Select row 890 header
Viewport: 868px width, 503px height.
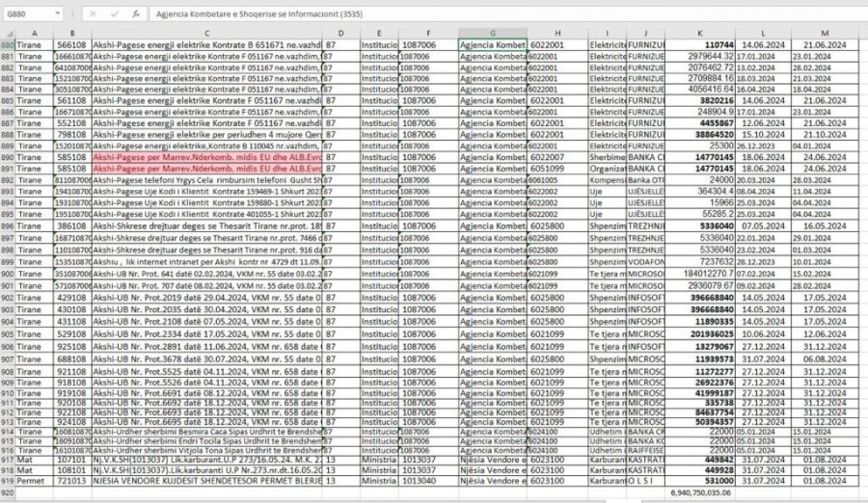pos(8,154)
